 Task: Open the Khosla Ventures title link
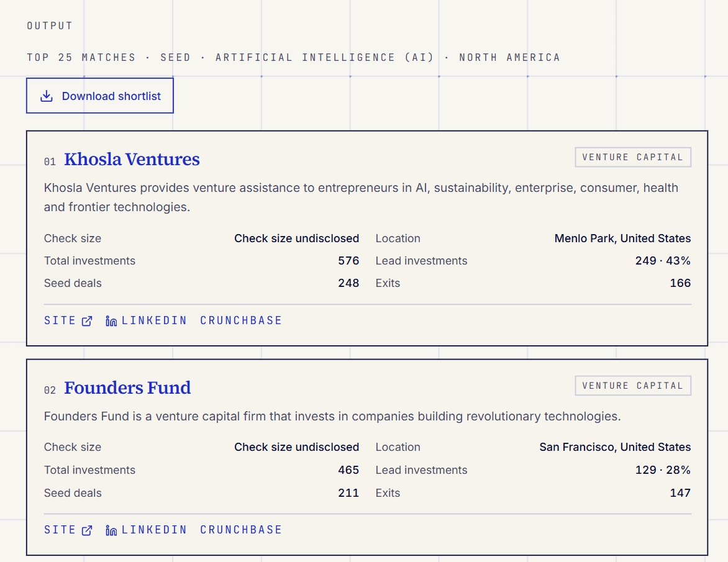click(132, 159)
